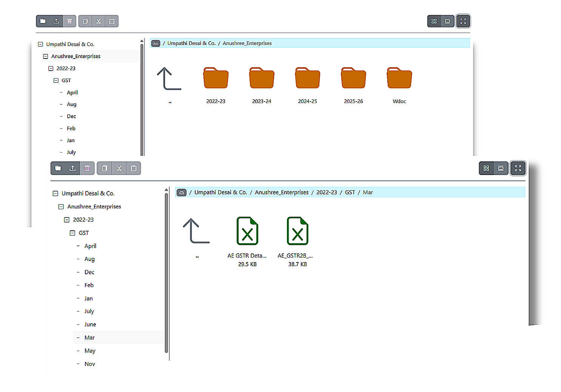The image size is (561, 392).
Task: Open the July month entry
Action: [x=89, y=311]
